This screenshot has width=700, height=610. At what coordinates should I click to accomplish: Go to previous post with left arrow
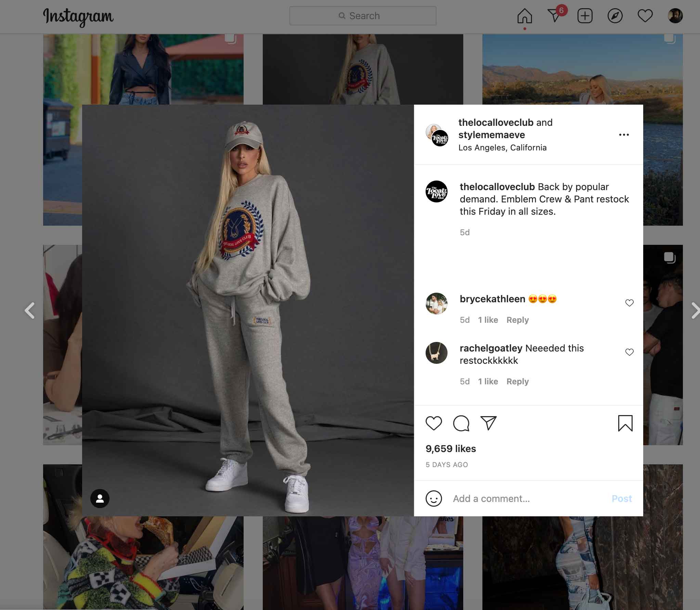[x=30, y=310]
